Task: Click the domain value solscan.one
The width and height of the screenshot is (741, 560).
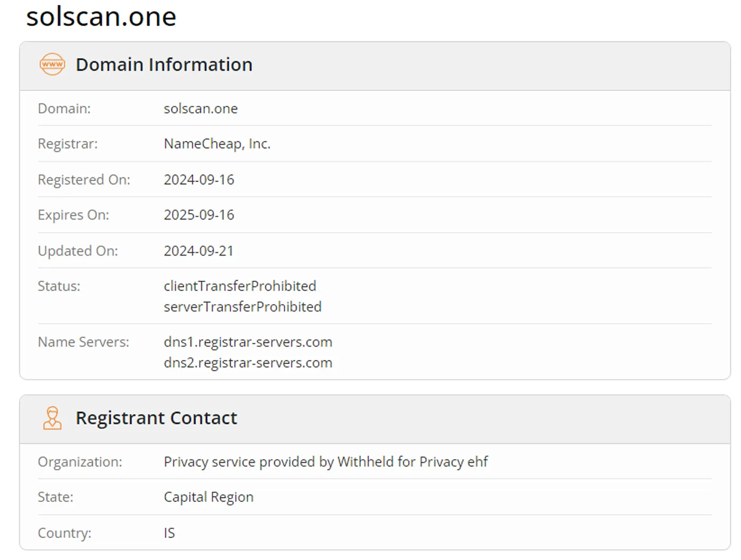Action: tap(201, 109)
